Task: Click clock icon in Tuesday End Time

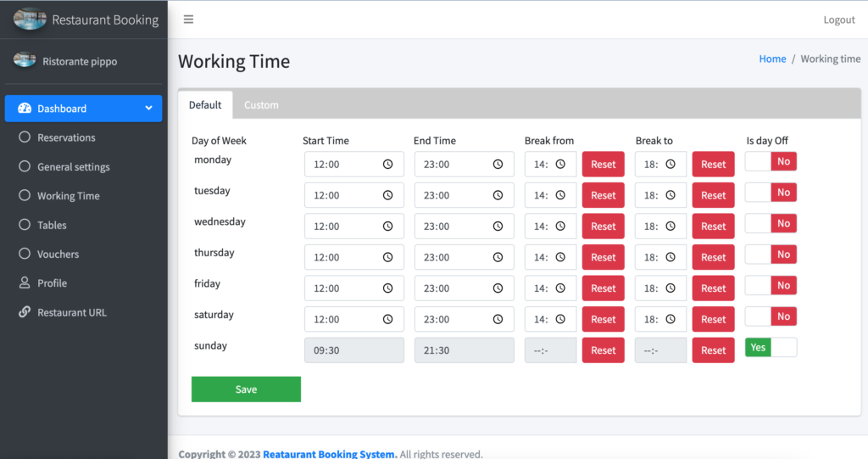Action: [498, 195]
